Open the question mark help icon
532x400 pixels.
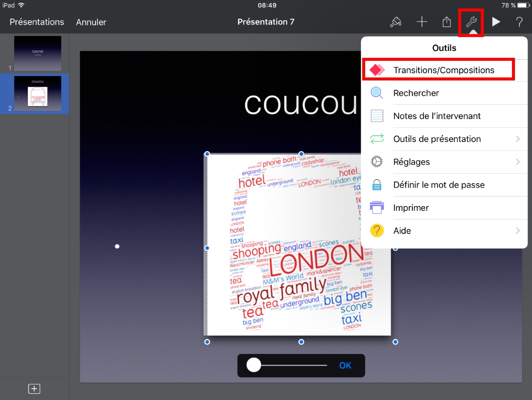pos(519,22)
